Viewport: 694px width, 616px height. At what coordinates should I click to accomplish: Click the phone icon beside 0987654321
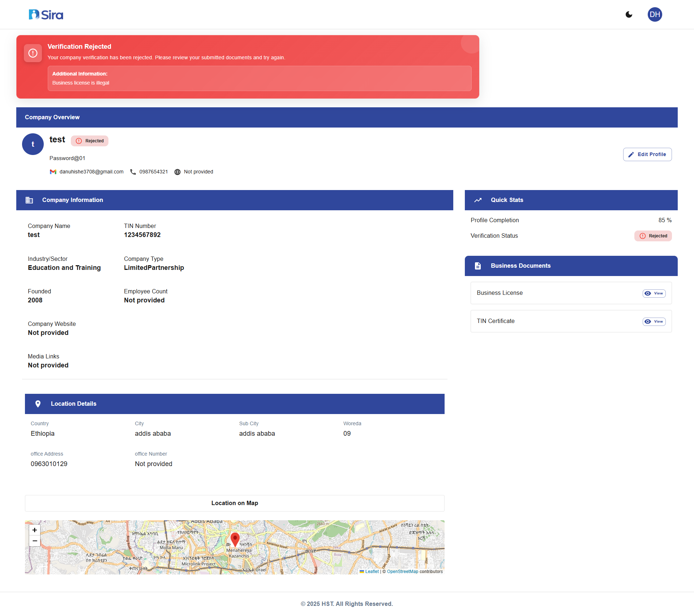tap(133, 172)
